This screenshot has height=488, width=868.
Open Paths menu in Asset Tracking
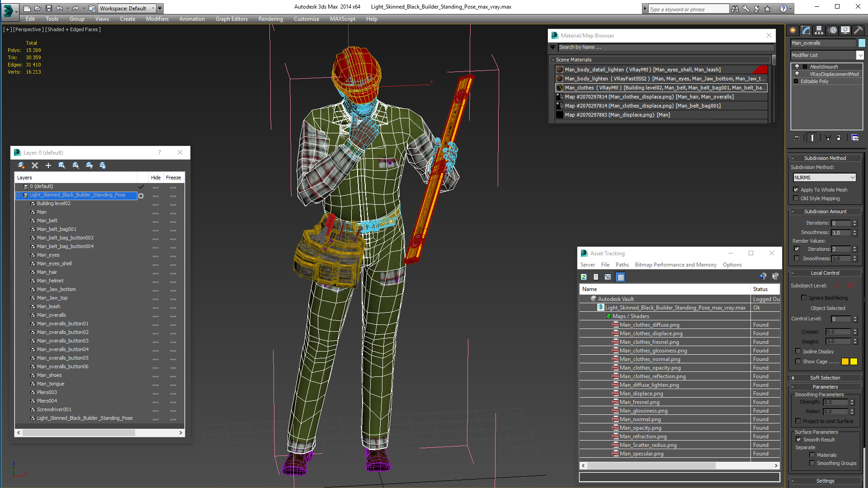[x=622, y=265]
